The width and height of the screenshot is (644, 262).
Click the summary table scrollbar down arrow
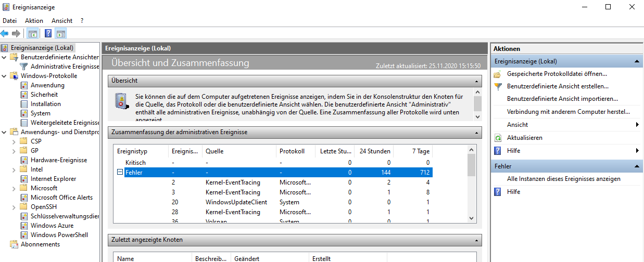coord(471,219)
